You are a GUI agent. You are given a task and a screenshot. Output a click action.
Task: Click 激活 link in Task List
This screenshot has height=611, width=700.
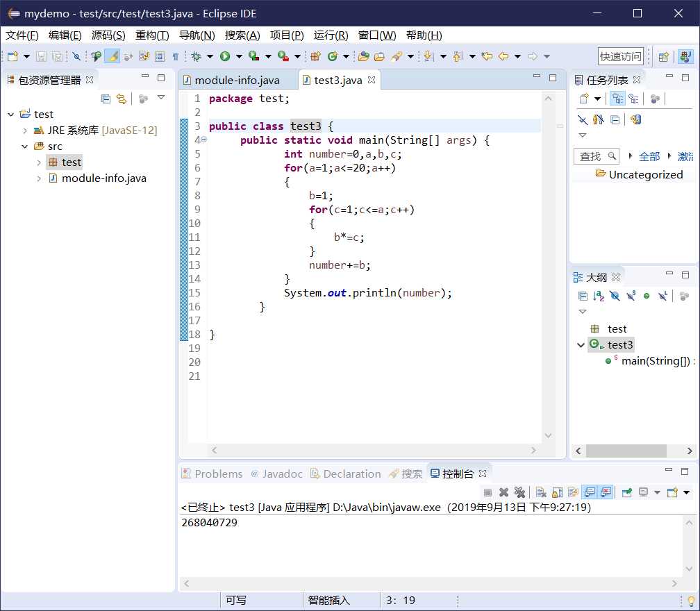coord(685,156)
